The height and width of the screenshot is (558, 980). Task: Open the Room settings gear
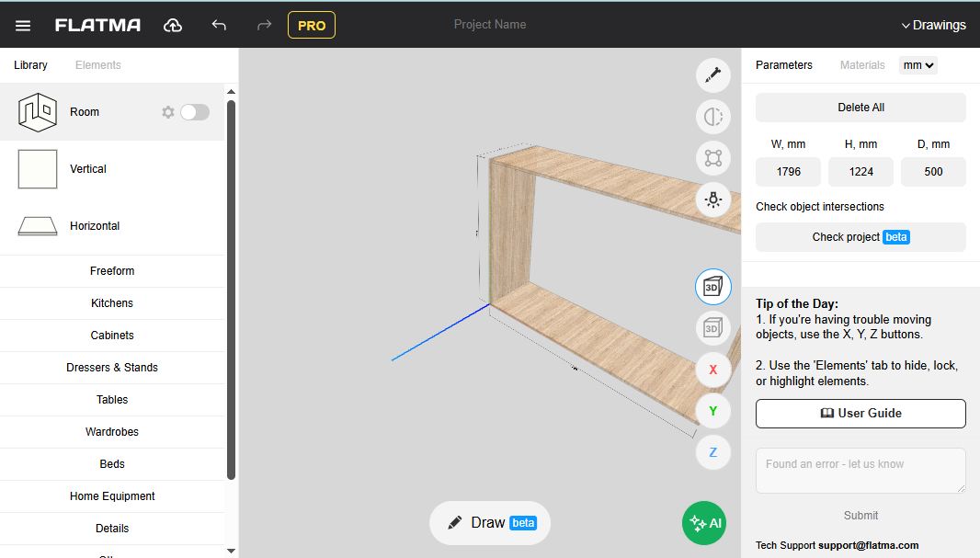pos(168,111)
